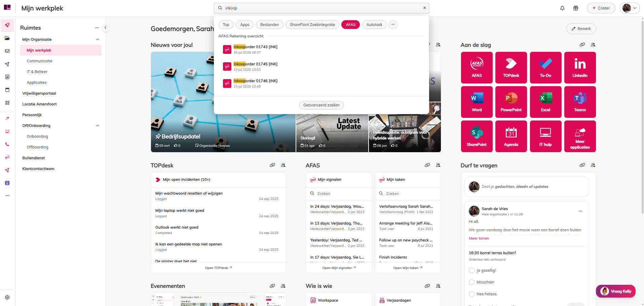
Task: Click the gift icon in top bar
Action: coord(576,8)
